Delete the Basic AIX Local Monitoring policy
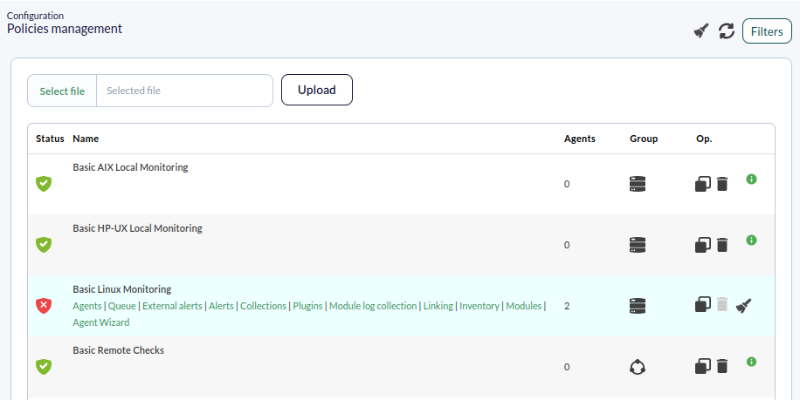The height and width of the screenshot is (400, 800). click(722, 184)
